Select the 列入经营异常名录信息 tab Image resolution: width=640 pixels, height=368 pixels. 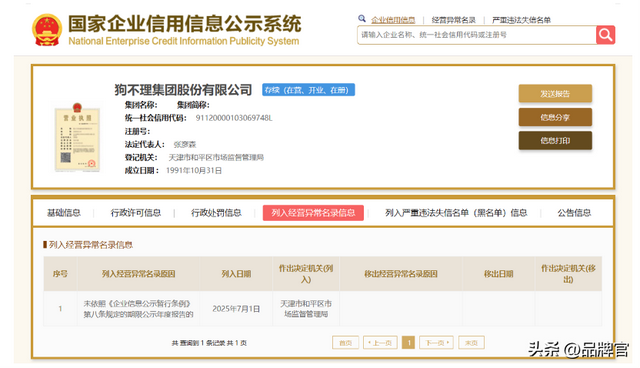(x=313, y=213)
